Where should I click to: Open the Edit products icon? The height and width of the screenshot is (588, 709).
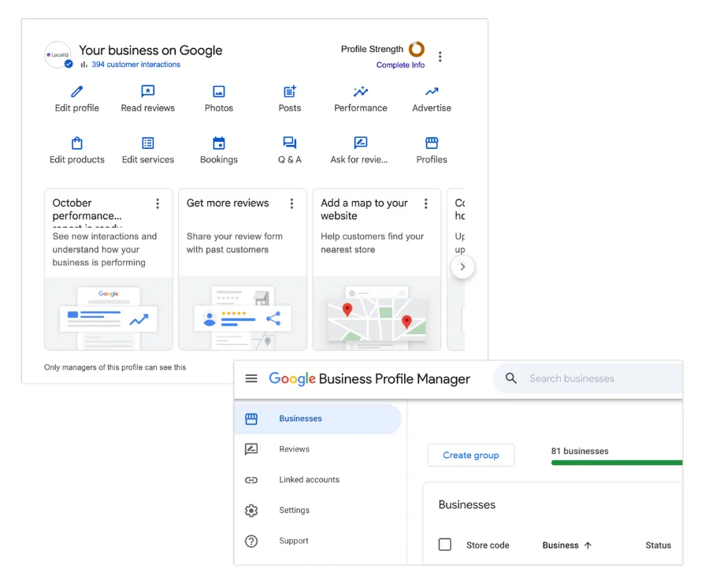[76, 142]
